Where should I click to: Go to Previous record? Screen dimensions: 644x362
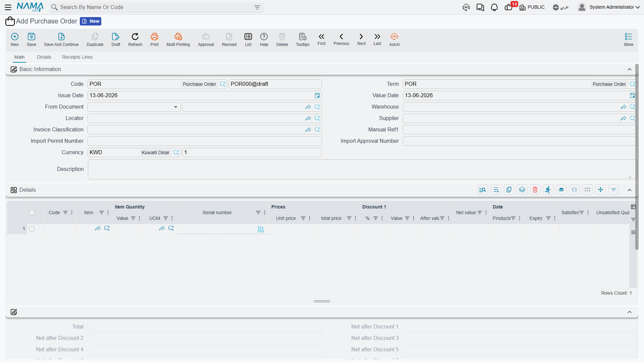(341, 39)
